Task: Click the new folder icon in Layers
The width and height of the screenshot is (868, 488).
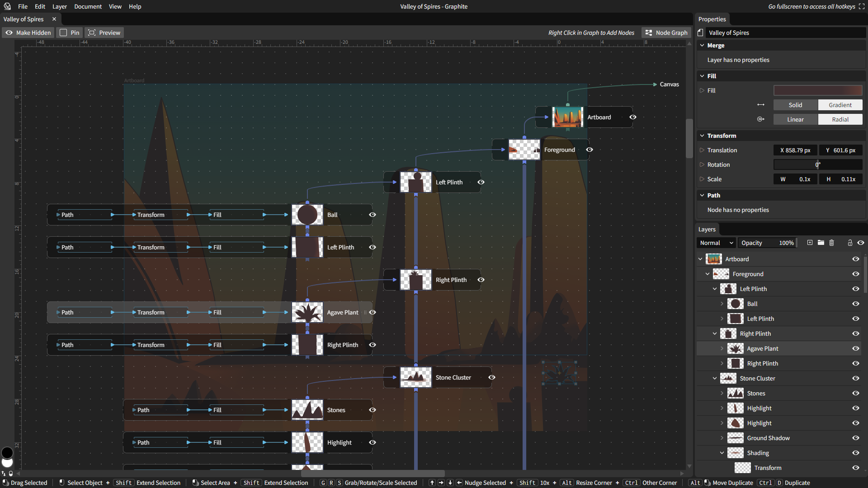Action: [821, 243]
